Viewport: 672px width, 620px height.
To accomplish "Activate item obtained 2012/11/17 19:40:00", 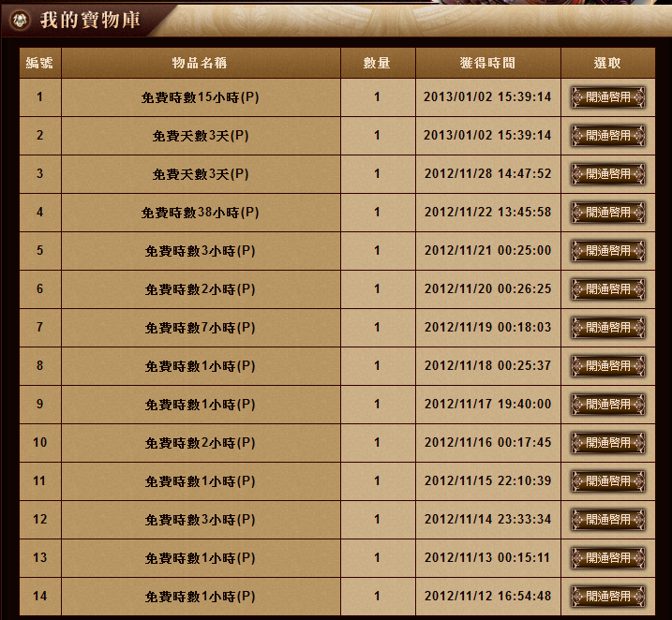I will 607,404.
